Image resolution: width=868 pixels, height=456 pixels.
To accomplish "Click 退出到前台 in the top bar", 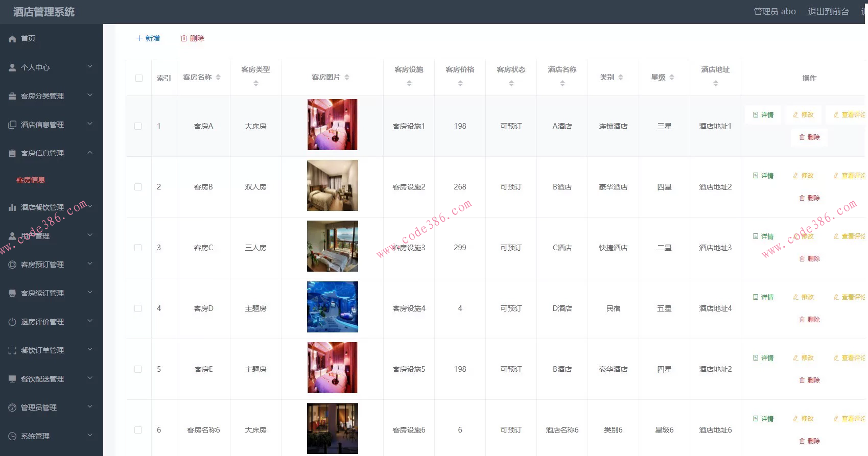I will tap(828, 11).
